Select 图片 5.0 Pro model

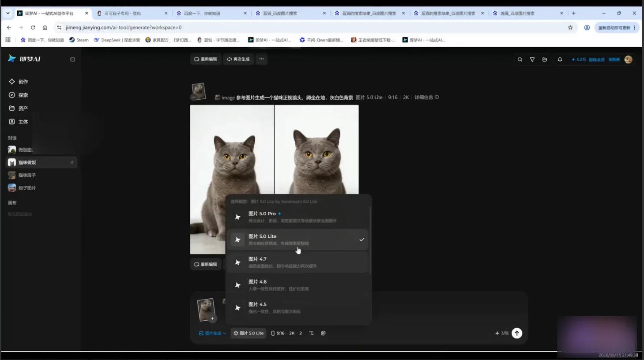(x=298, y=217)
